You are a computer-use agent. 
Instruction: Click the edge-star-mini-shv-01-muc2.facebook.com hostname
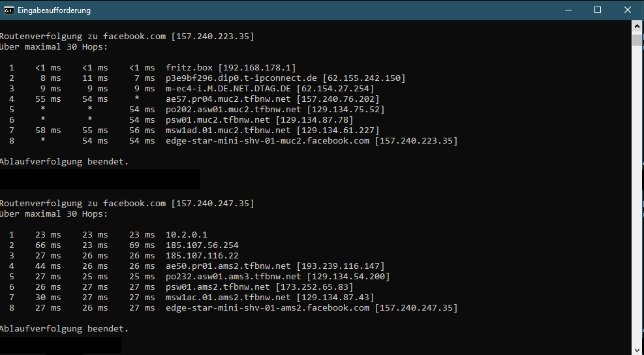(268, 141)
